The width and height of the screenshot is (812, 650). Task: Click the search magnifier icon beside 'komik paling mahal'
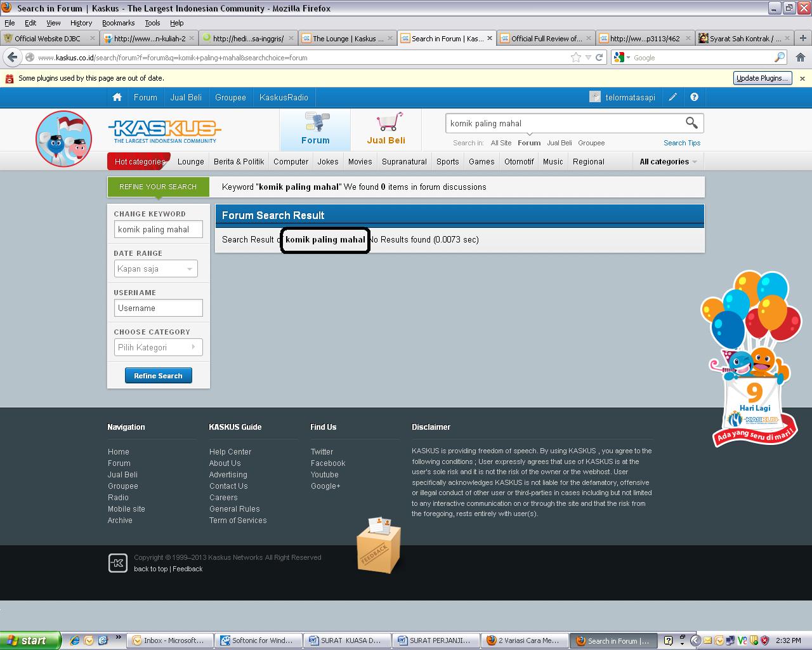[x=691, y=123]
